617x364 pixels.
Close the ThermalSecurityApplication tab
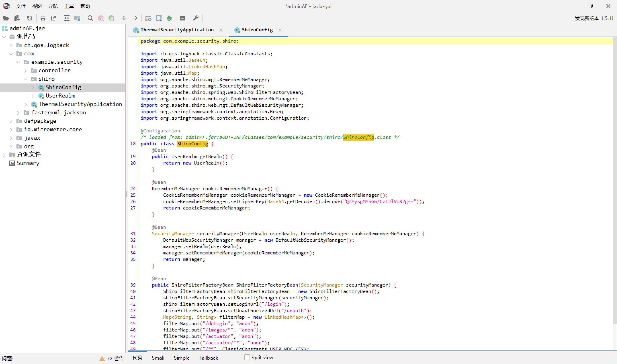[221, 30]
